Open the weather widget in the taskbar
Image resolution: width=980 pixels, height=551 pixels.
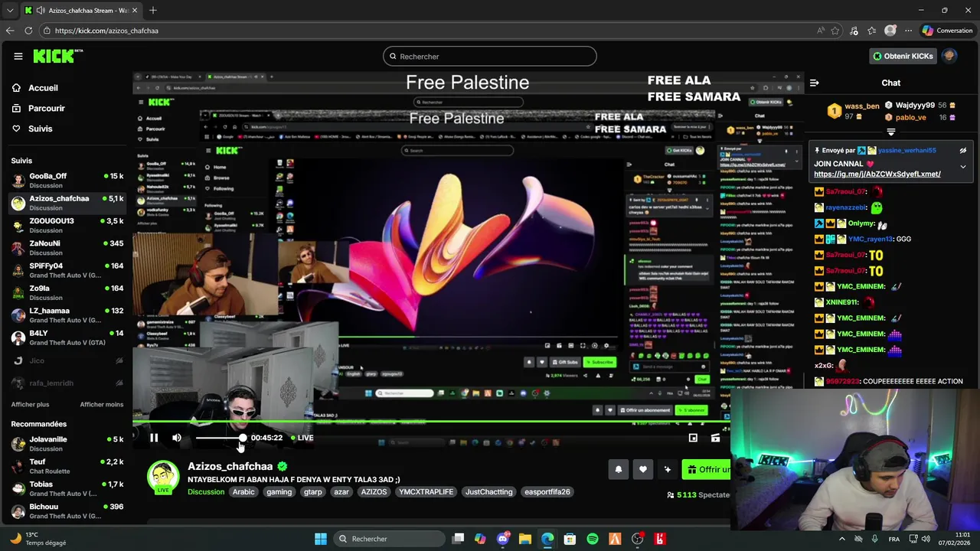(x=37, y=539)
